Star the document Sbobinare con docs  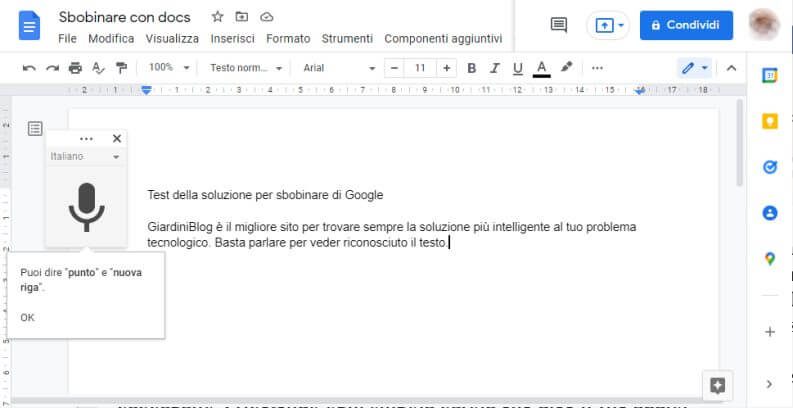217,17
